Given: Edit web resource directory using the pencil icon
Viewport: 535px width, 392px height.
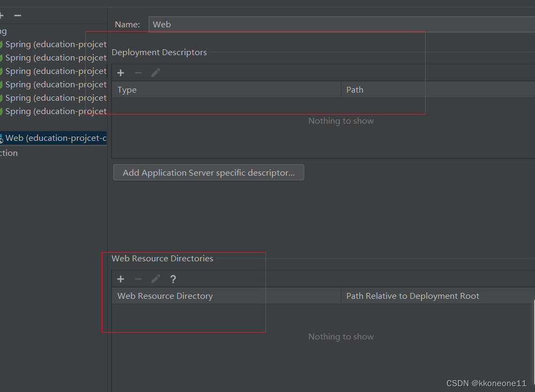Looking at the screenshot, I should pos(155,278).
